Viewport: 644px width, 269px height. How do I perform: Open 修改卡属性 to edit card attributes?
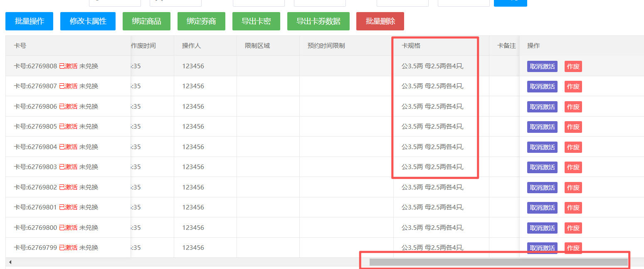pos(88,21)
